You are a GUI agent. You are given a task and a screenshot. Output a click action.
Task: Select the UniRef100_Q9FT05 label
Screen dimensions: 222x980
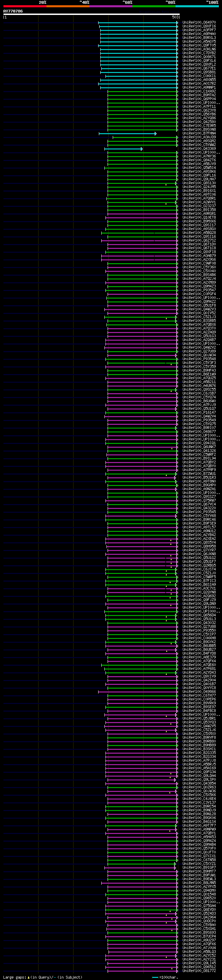point(199,45)
